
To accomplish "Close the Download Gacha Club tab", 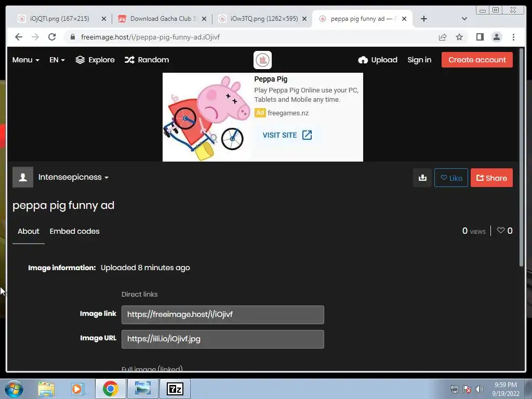I will click(x=204, y=19).
